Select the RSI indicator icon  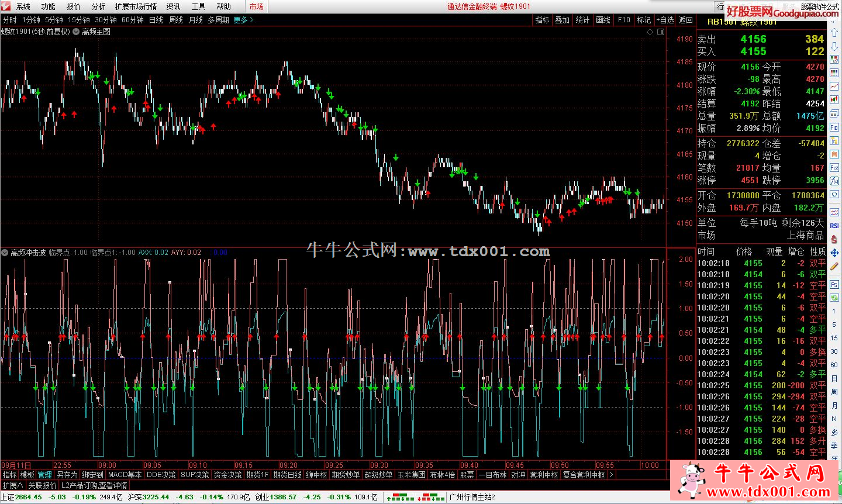click(834, 226)
